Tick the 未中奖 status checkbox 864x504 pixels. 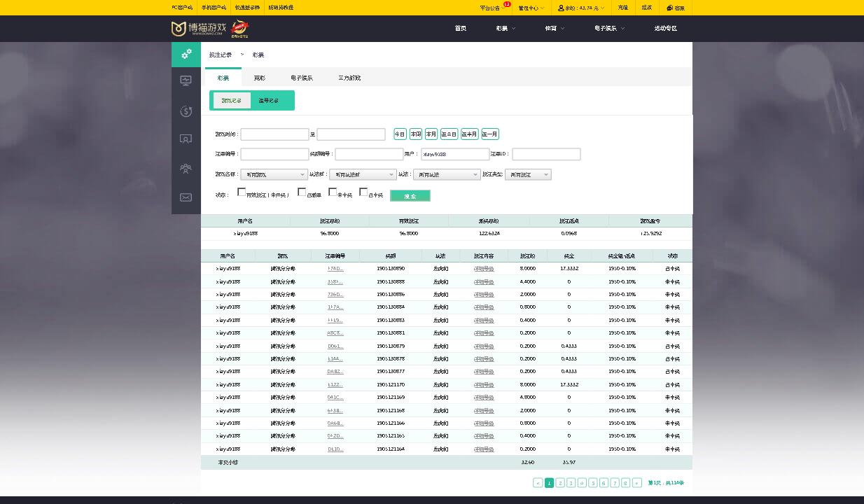[333, 192]
